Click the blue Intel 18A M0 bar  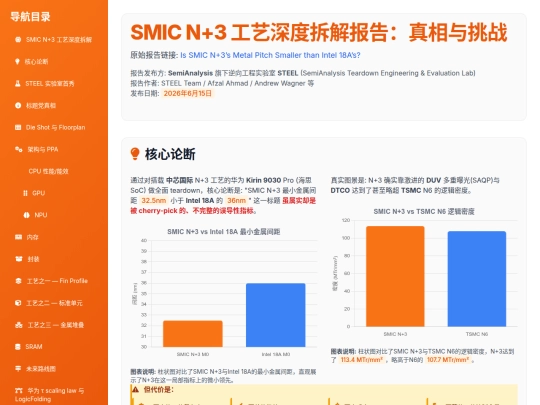tap(276, 315)
